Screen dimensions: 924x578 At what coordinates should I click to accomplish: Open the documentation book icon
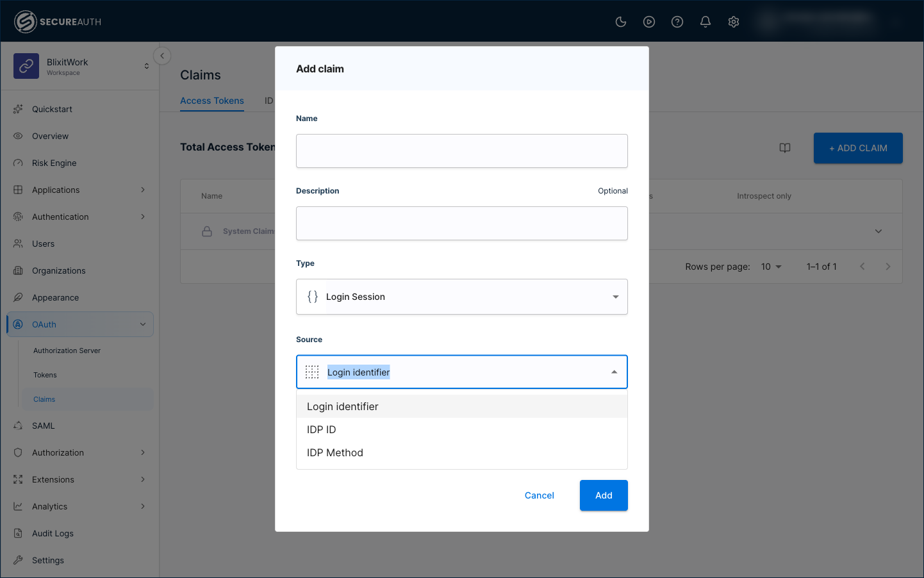(x=785, y=148)
